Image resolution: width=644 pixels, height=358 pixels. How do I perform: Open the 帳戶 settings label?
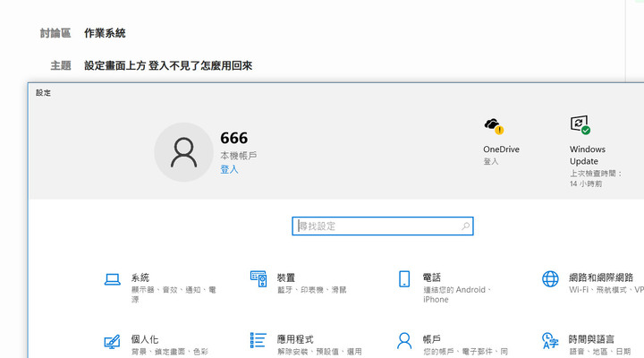(x=432, y=339)
